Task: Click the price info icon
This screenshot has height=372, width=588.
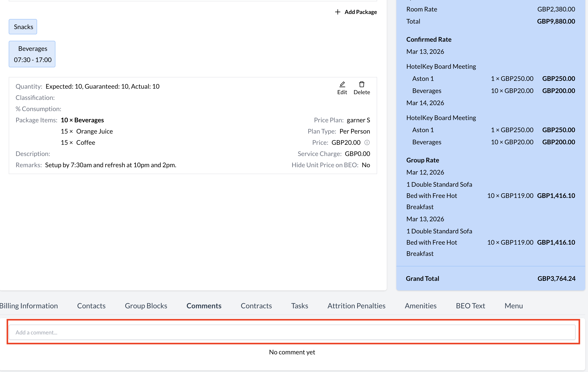Action: click(367, 142)
